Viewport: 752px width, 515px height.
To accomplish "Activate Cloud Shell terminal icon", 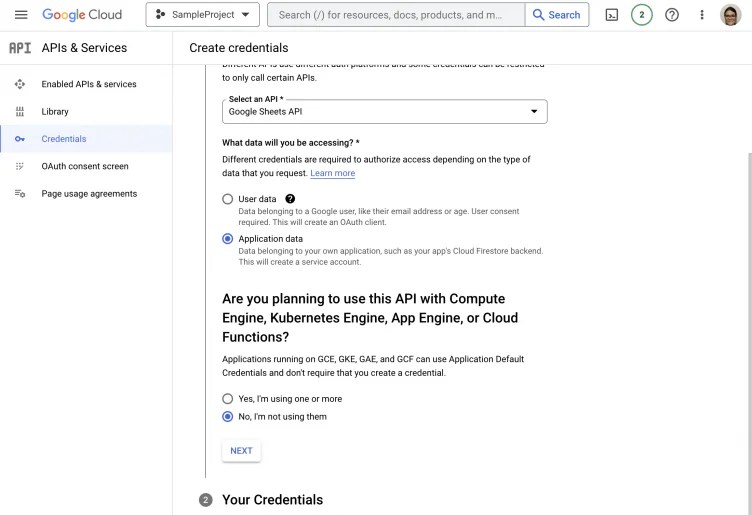I will point(611,15).
